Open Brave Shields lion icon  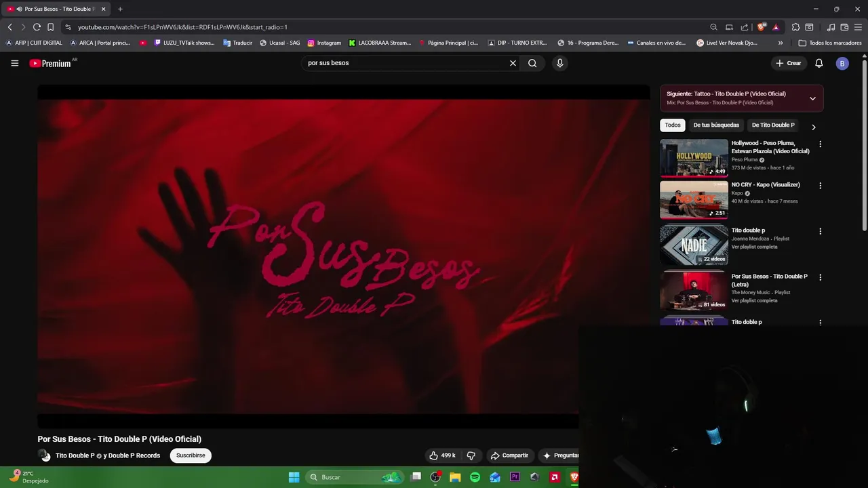click(x=761, y=27)
